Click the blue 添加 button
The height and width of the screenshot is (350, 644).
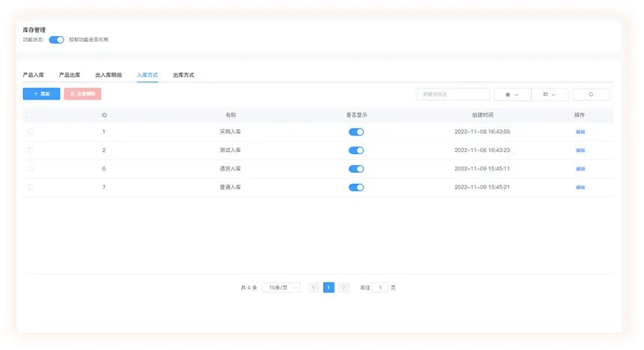tap(41, 93)
